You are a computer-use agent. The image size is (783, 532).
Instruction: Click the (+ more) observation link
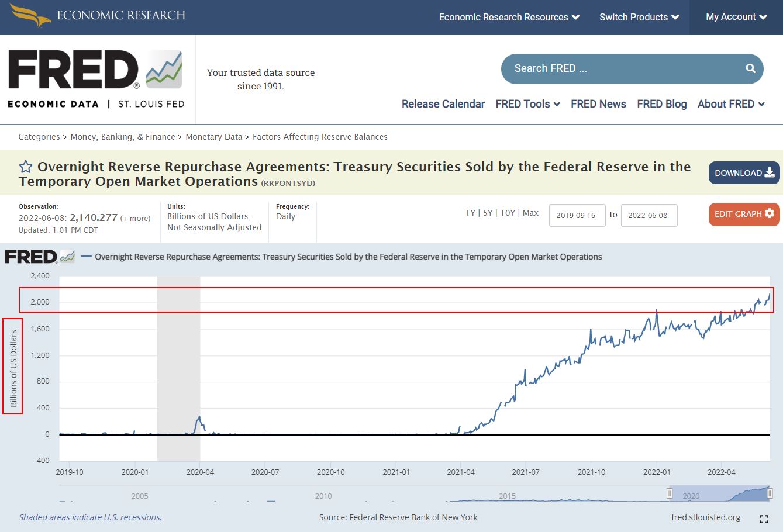[x=136, y=218]
